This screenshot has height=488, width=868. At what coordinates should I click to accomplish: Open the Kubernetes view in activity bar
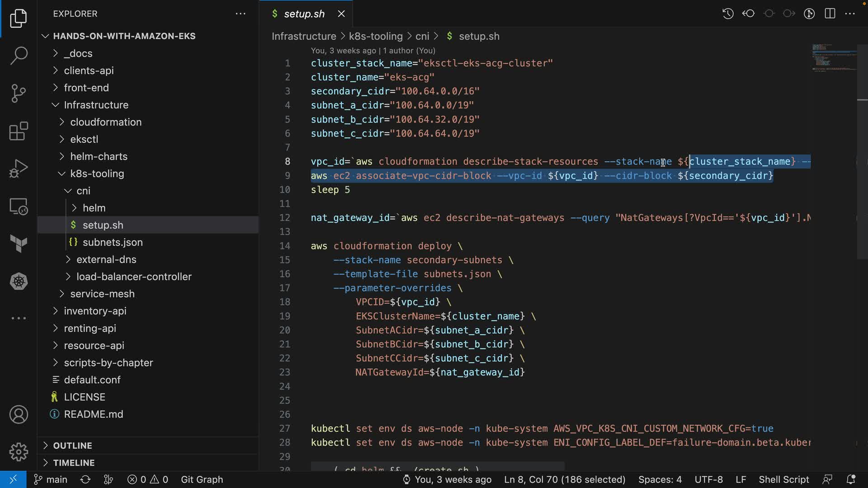coord(19,282)
